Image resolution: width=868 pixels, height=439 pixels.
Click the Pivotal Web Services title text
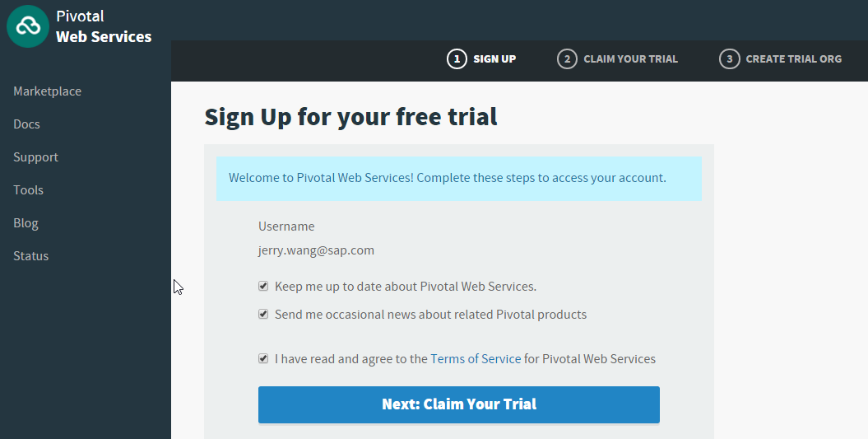coord(104,26)
